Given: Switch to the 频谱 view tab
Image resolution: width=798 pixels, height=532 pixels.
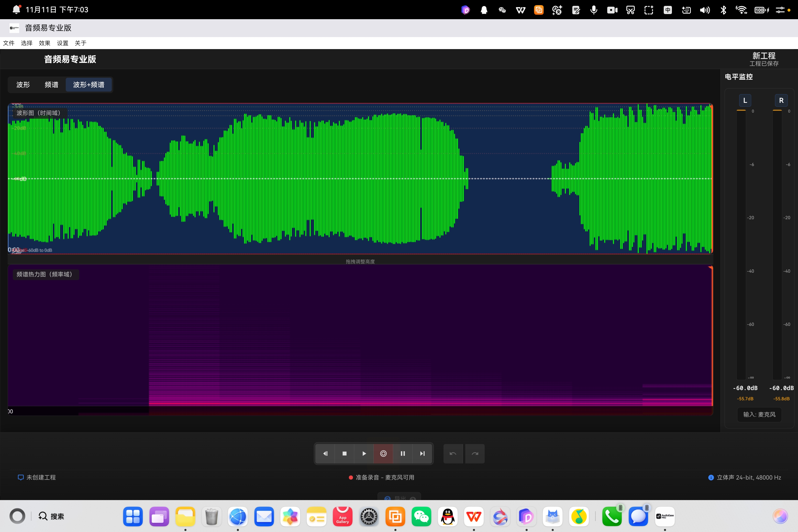Looking at the screenshot, I should coord(51,84).
